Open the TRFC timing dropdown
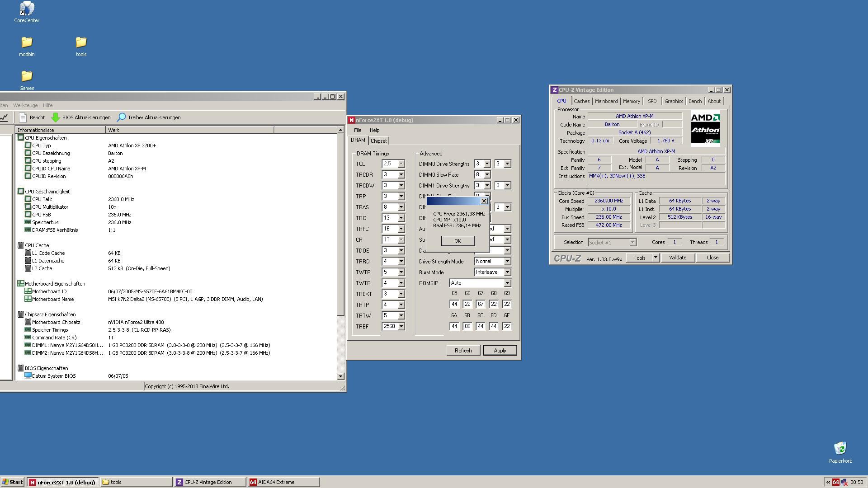This screenshot has height=488, width=868. click(x=401, y=229)
